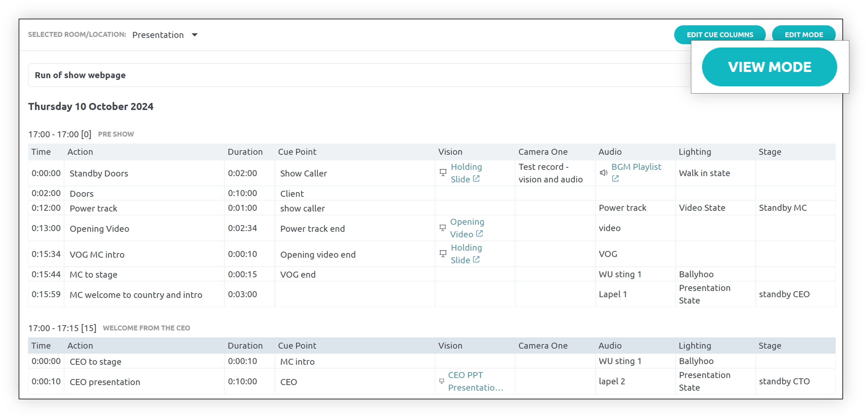The width and height of the screenshot is (868, 418).
Task: Click the 'PRE SHOW' section label
Action: (x=116, y=134)
